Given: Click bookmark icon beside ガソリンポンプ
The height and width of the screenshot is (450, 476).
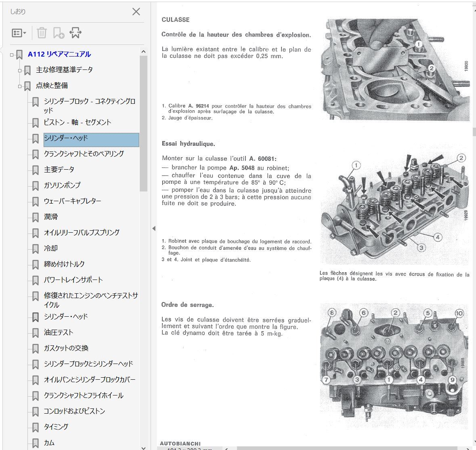Looking at the screenshot, I should (36, 185).
